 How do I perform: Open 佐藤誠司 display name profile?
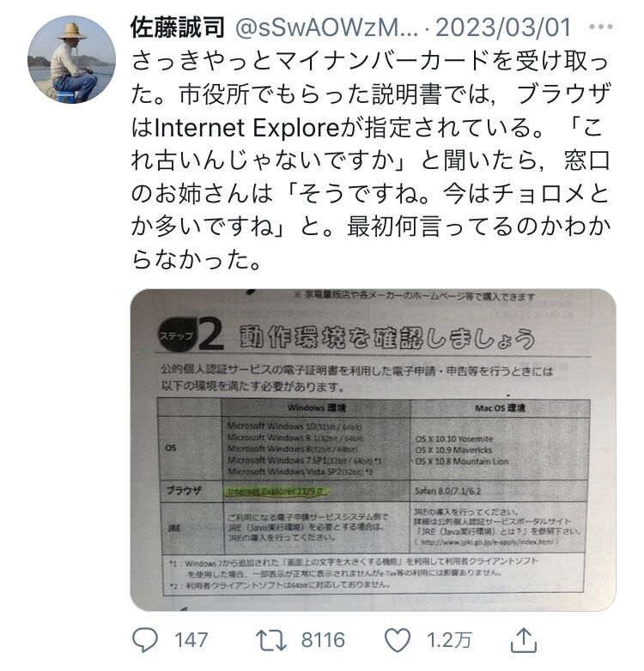click(x=178, y=27)
